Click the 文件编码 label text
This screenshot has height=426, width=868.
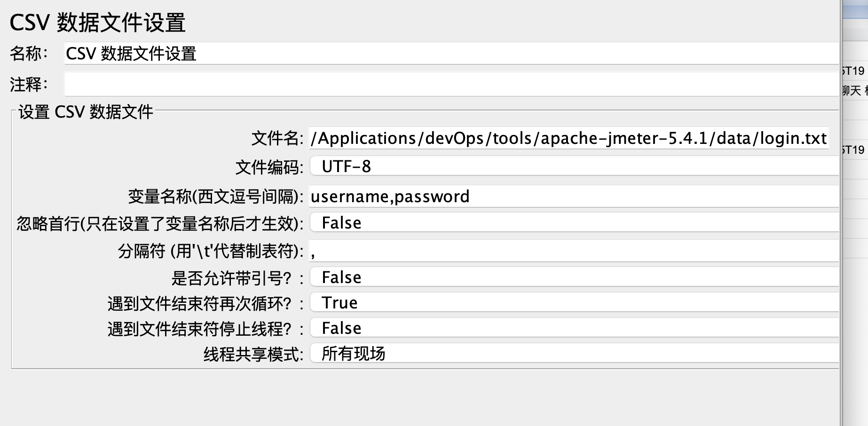coord(269,167)
